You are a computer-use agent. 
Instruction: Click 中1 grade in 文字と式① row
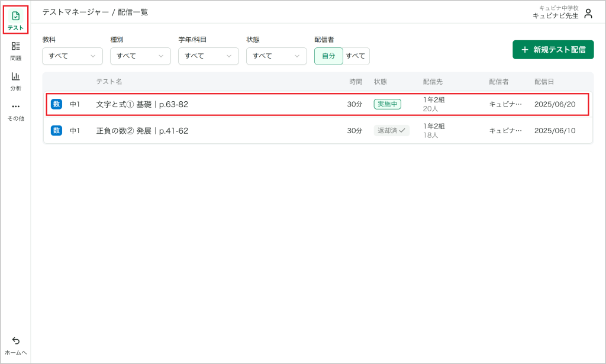click(x=75, y=104)
